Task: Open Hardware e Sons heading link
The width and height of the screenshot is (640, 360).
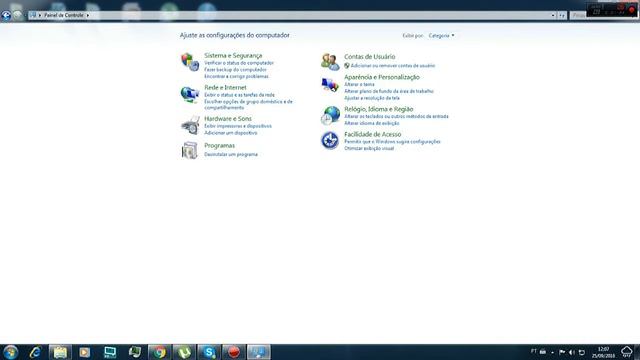Action: coord(228,119)
